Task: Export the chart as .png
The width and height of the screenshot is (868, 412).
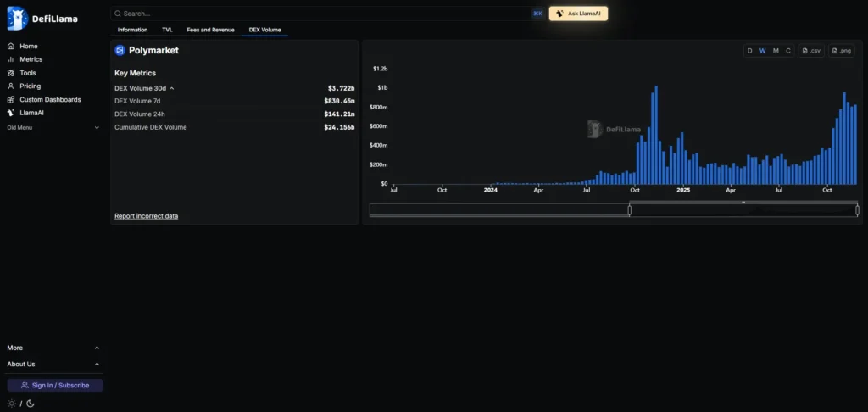Action: 842,51
